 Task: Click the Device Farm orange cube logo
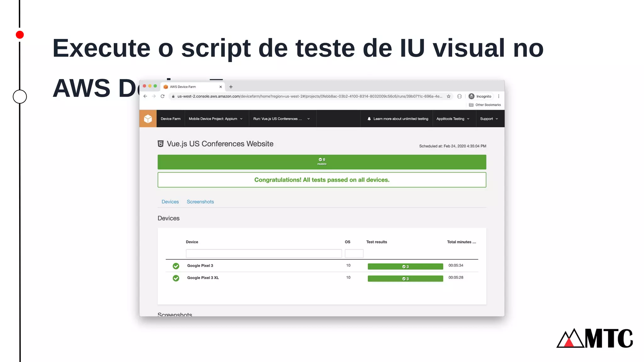tap(148, 119)
